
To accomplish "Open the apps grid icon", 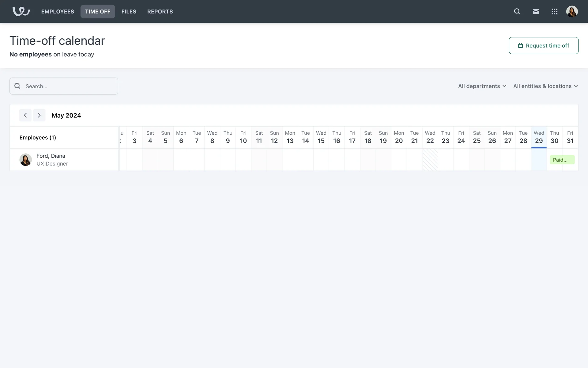I will tap(554, 11).
